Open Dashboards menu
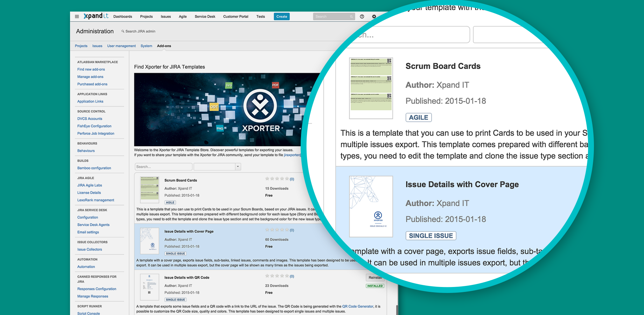 pos(122,16)
